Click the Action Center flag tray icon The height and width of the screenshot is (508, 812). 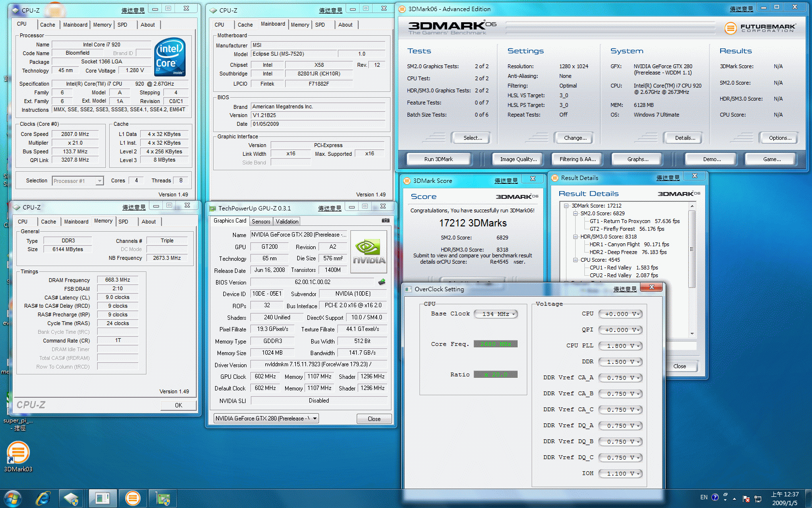(746, 498)
